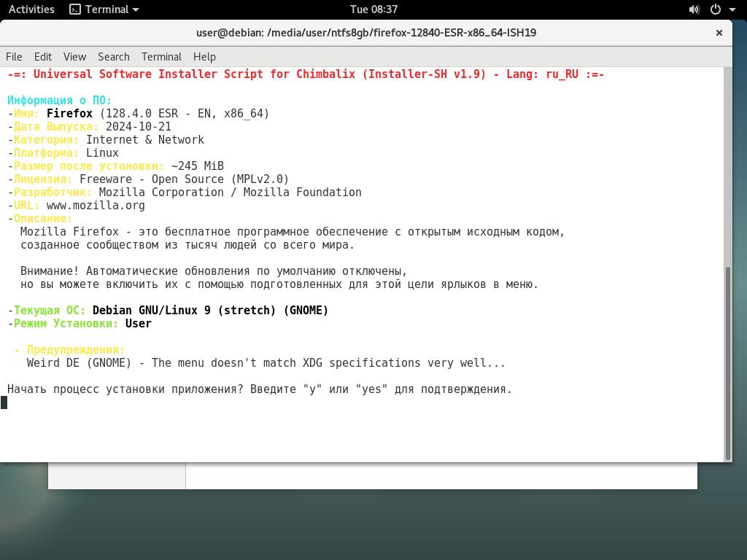Click the terminal vertical scrollbar
Screen dimensions: 747x560
[727, 363]
